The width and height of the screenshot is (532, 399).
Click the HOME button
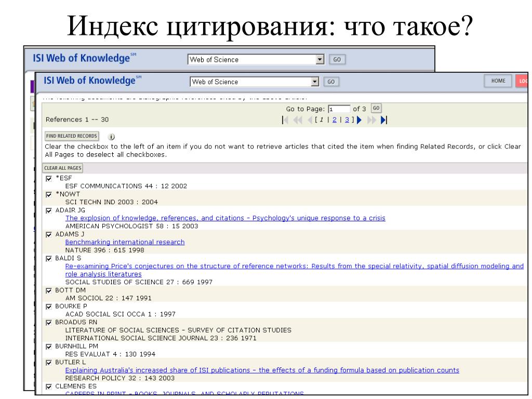point(498,81)
